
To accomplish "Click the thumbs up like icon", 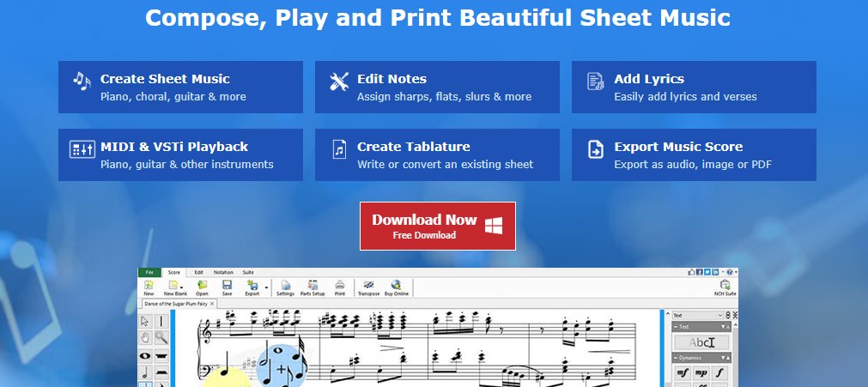I will (691, 272).
